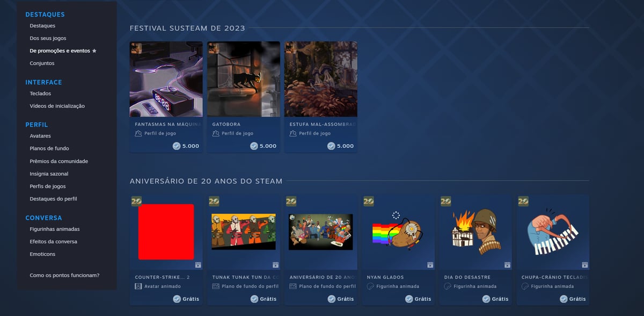Go to Dos seus jogos section
This screenshot has height=316, width=644.
point(48,38)
